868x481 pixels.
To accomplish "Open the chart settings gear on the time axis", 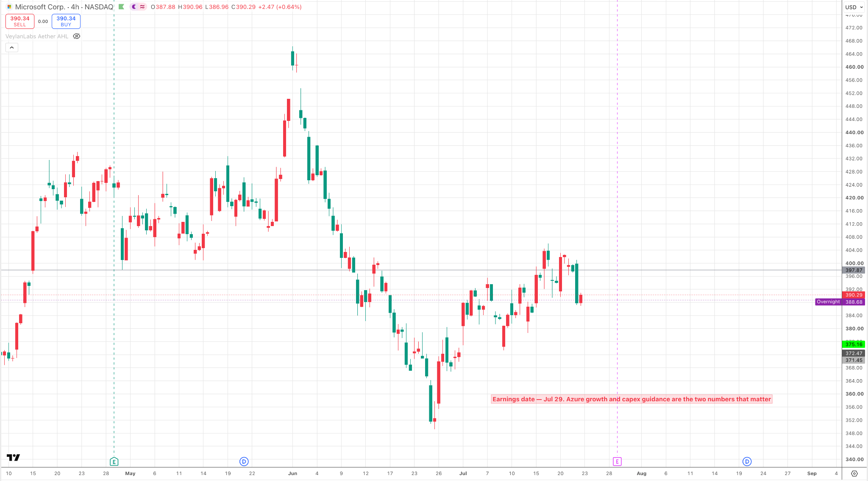I will coord(854,473).
